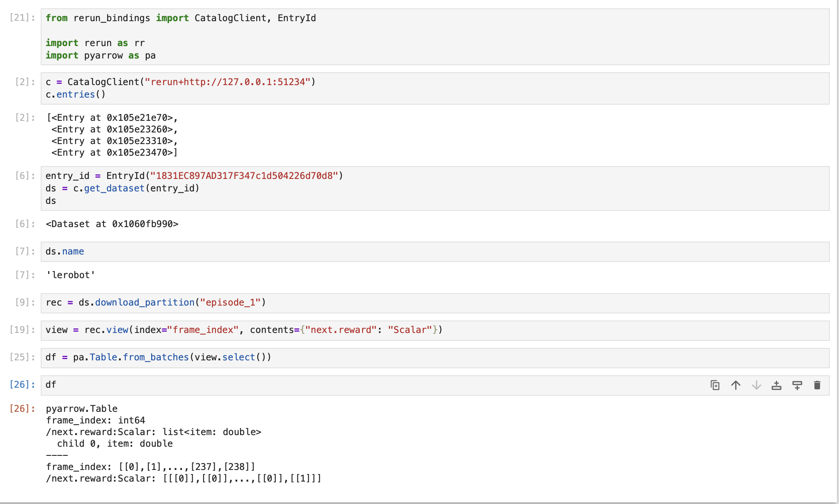Click the [21] input prompt

(x=22, y=17)
